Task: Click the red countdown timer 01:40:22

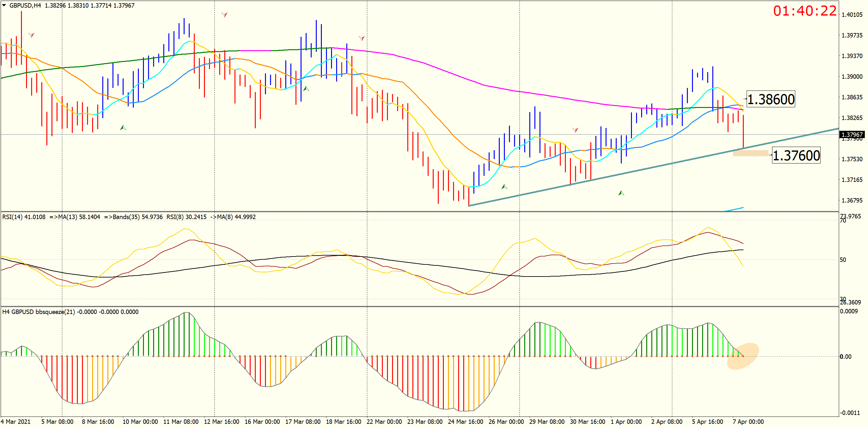Action: coord(804,11)
